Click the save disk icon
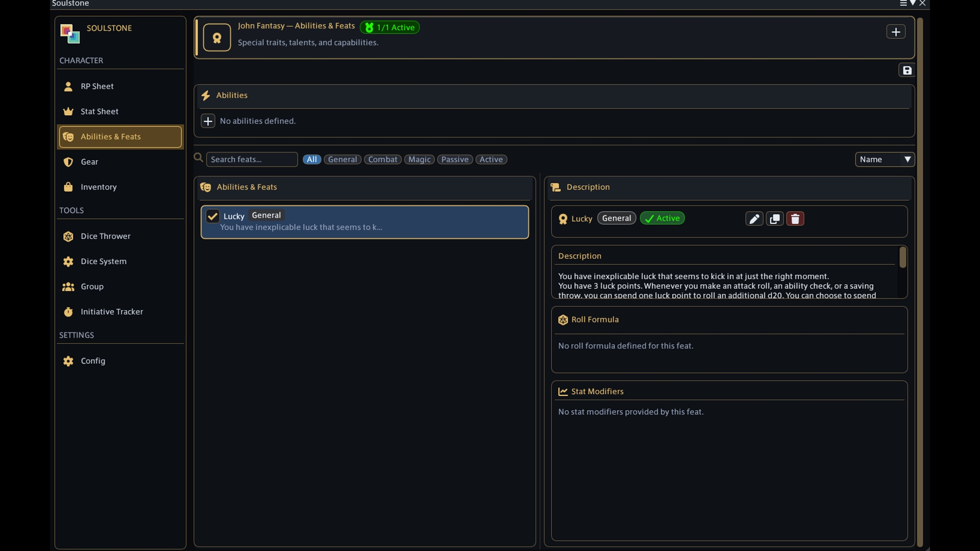Image resolution: width=980 pixels, height=551 pixels. tap(906, 70)
